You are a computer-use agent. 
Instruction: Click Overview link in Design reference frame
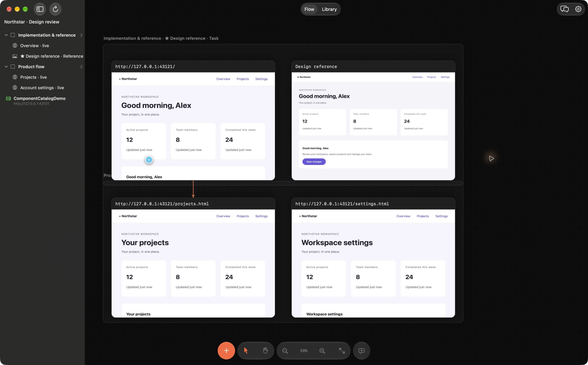tap(417, 77)
